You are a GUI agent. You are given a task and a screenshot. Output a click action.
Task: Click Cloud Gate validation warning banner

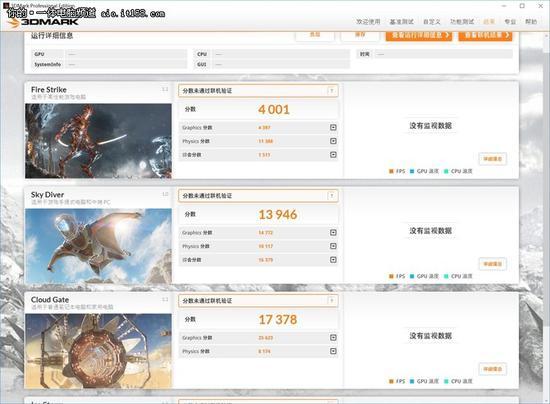pyautogui.click(x=258, y=301)
